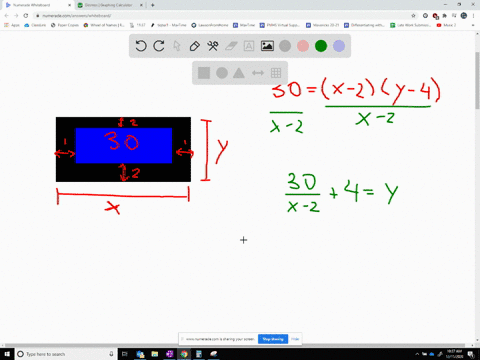Screen dimensions: 480x360
Task: Reload the current page
Action: pyautogui.click(x=26, y=16)
